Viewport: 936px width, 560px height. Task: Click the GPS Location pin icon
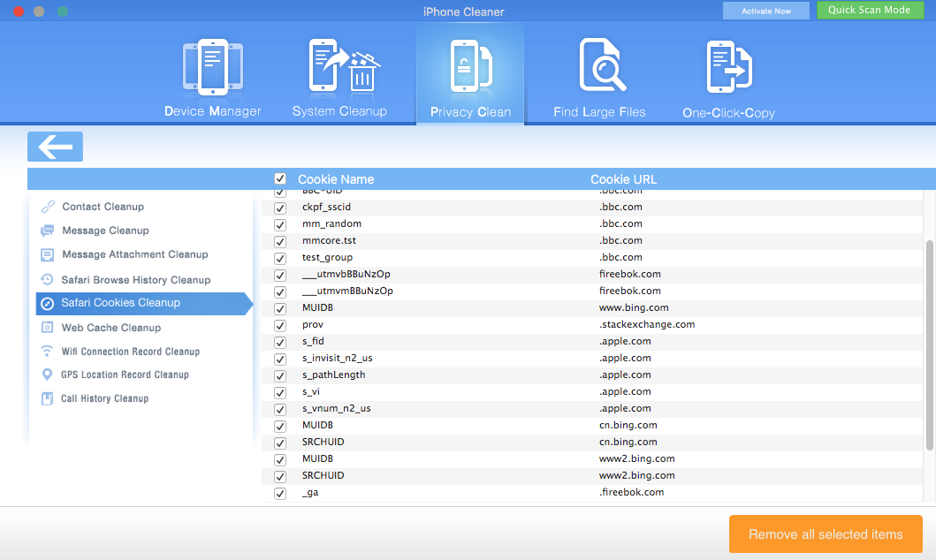click(47, 375)
